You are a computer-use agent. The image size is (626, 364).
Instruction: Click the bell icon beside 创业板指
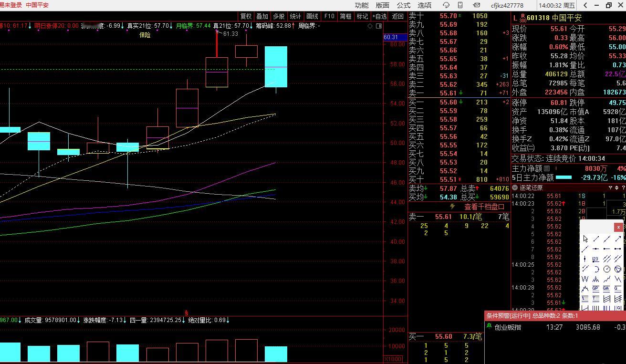point(489,326)
